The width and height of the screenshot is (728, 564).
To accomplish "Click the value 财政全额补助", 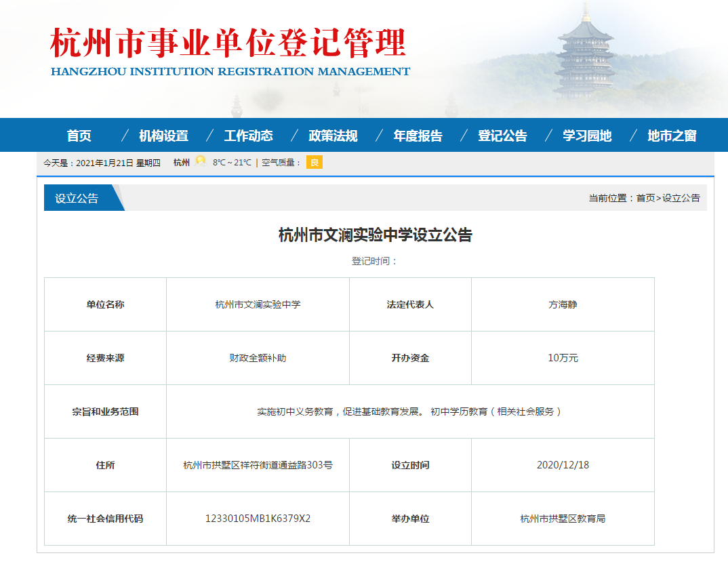I will (258, 358).
